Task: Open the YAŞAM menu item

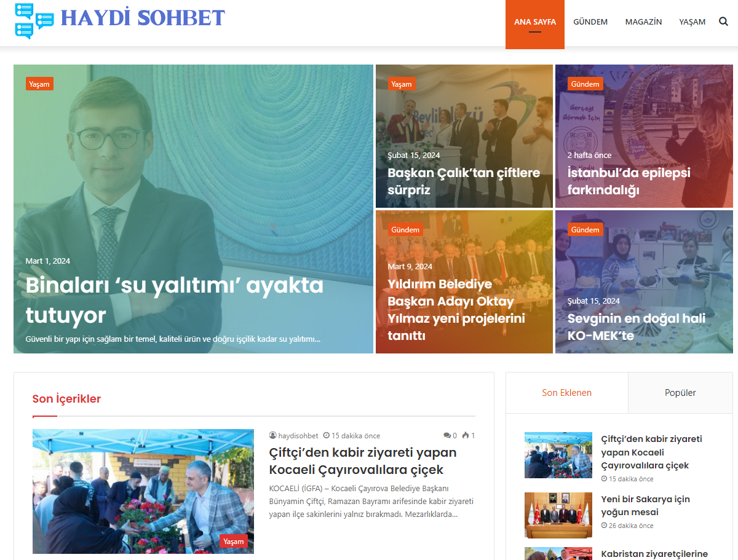Action: coord(692,22)
